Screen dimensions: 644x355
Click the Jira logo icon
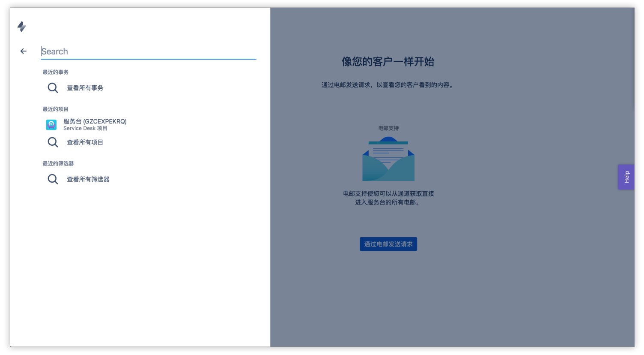[22, 27]
